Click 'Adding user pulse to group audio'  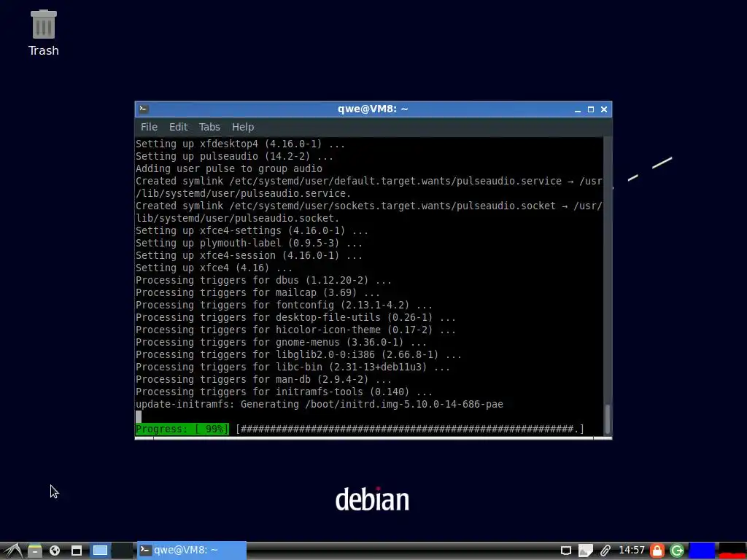pyautogui.click(x=228, y=168)
